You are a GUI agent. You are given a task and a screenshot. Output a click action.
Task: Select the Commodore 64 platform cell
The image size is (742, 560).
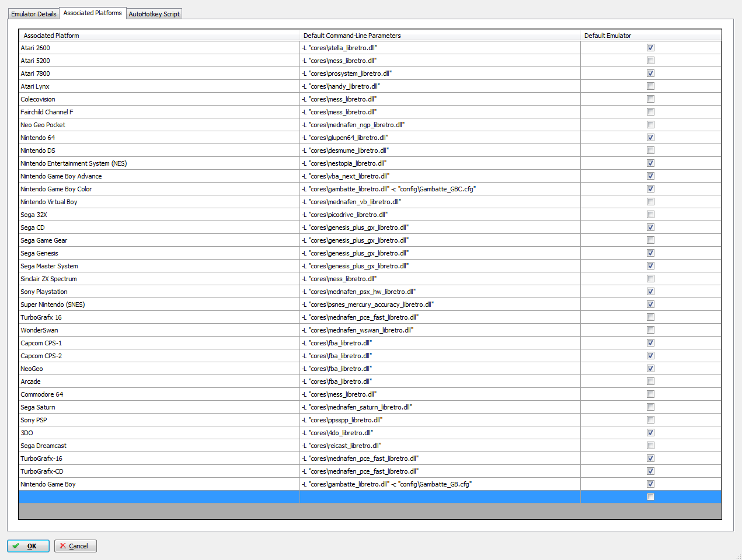[x=159, y=394]
